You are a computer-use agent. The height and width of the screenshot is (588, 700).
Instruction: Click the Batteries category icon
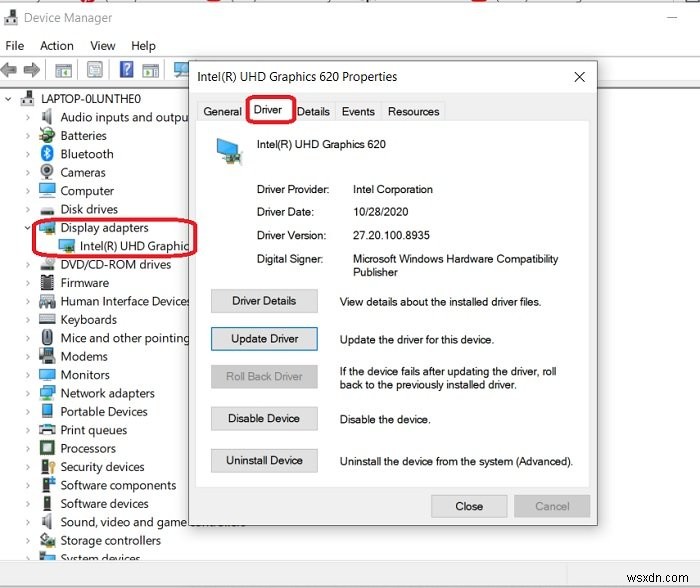47,135
